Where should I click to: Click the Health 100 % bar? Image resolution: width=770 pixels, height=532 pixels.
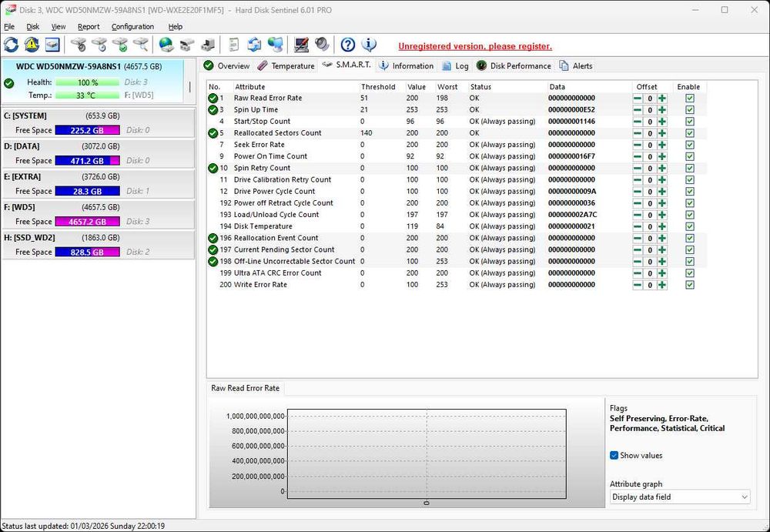[x=88, y=82]
